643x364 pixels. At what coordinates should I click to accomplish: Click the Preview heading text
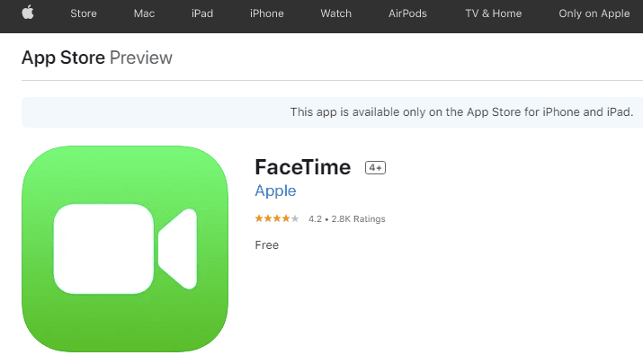(141, 58)
